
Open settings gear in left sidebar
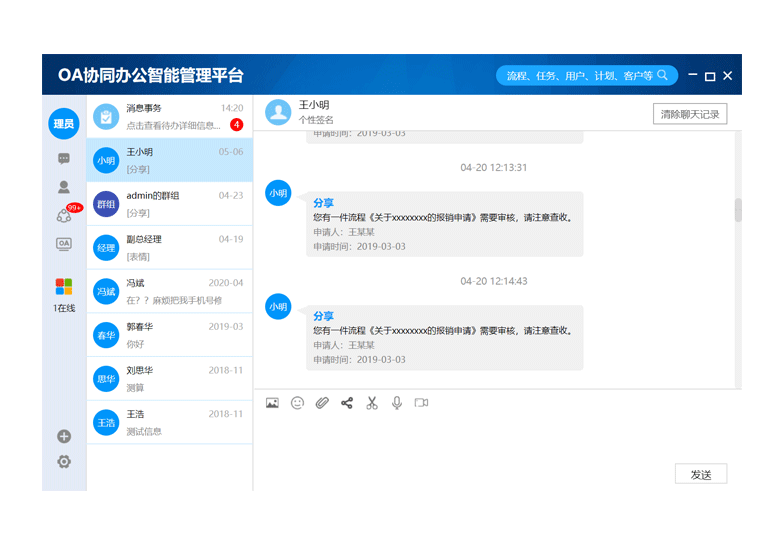64,461
